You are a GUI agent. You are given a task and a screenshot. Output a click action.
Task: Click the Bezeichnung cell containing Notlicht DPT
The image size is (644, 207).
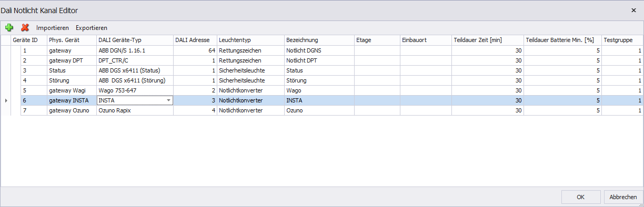tap(319, 60)
